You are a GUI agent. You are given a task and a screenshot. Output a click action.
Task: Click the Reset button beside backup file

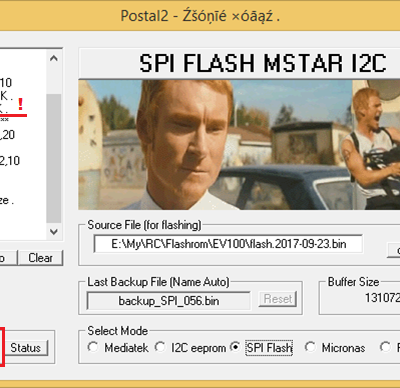click(278, 299)
